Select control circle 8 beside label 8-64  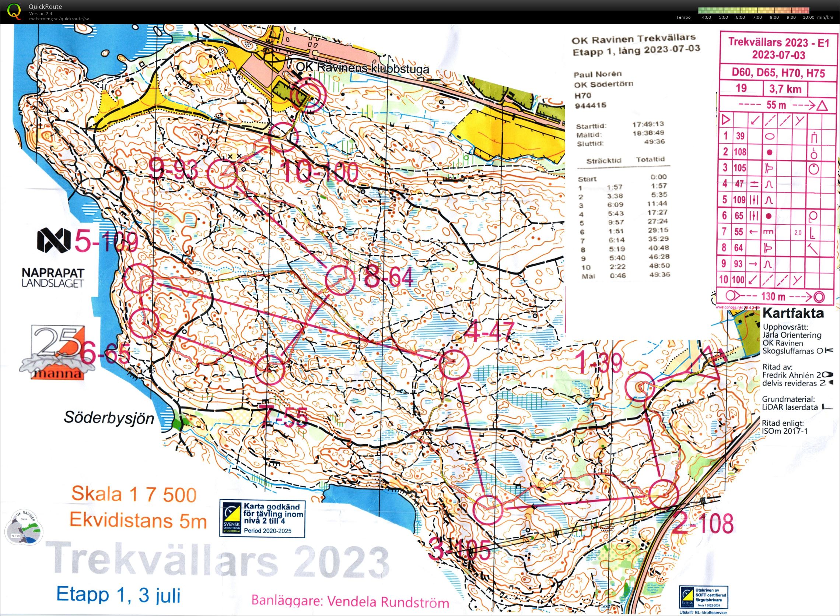pos(340,281)
